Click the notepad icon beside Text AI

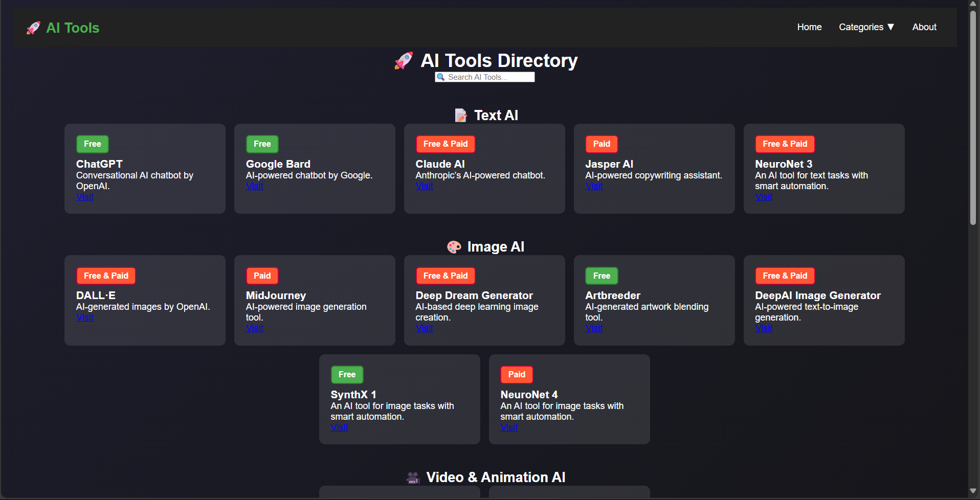(x=461, y=116)
